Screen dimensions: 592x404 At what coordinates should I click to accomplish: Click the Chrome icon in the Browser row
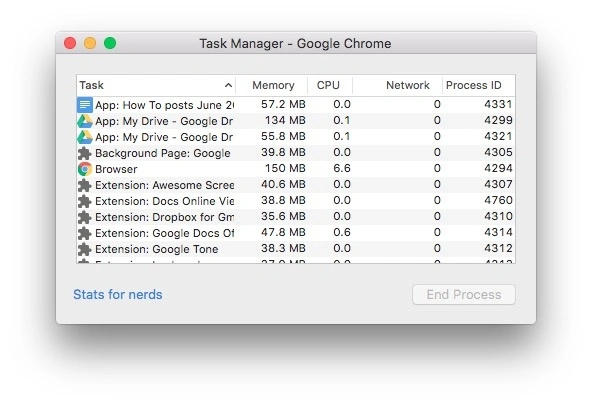click(x=85, y=169)
